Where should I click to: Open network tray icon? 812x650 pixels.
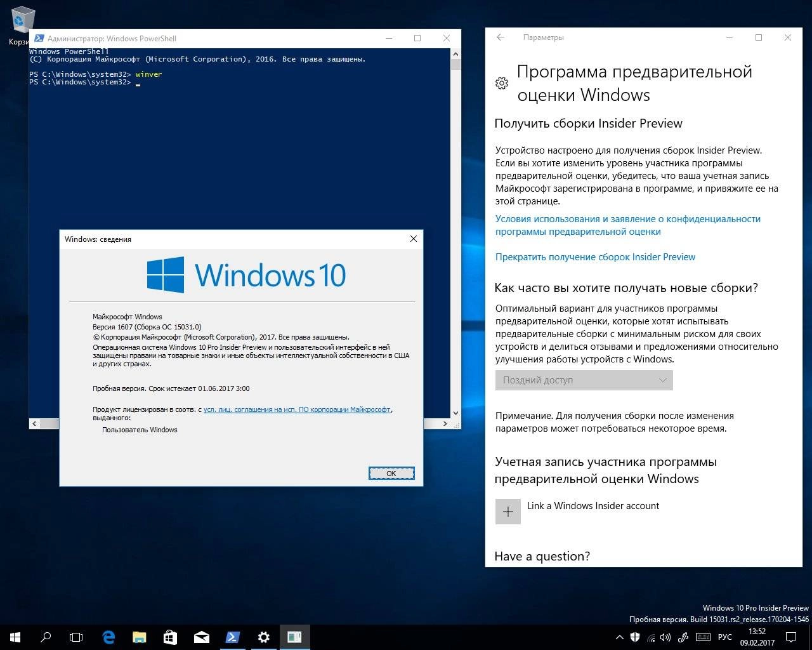tap(652, 637)
